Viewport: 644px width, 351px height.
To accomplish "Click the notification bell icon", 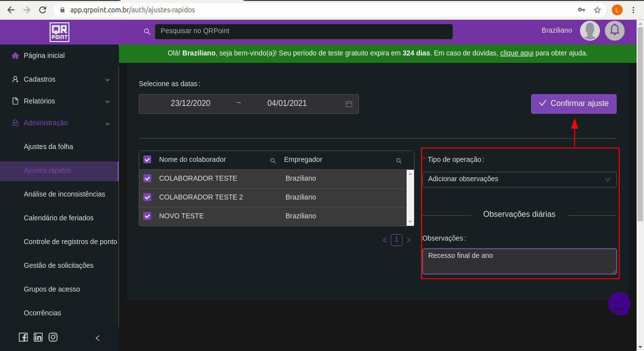I will coord(615,31).
